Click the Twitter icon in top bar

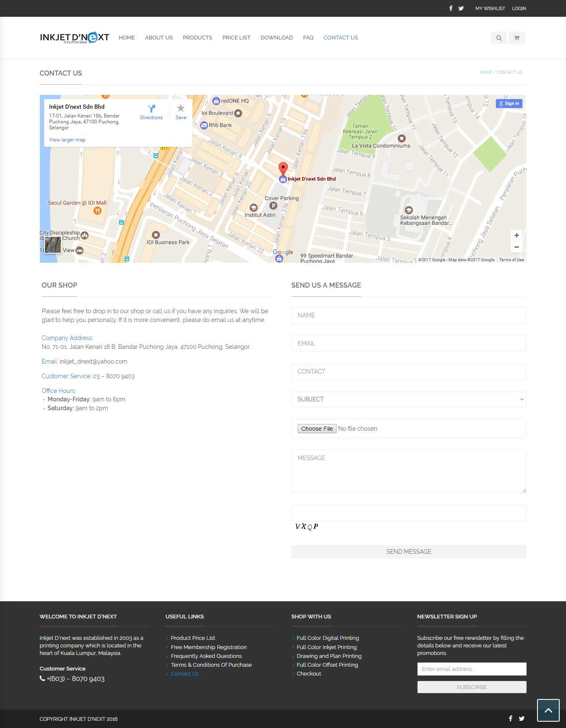[461, 8]
